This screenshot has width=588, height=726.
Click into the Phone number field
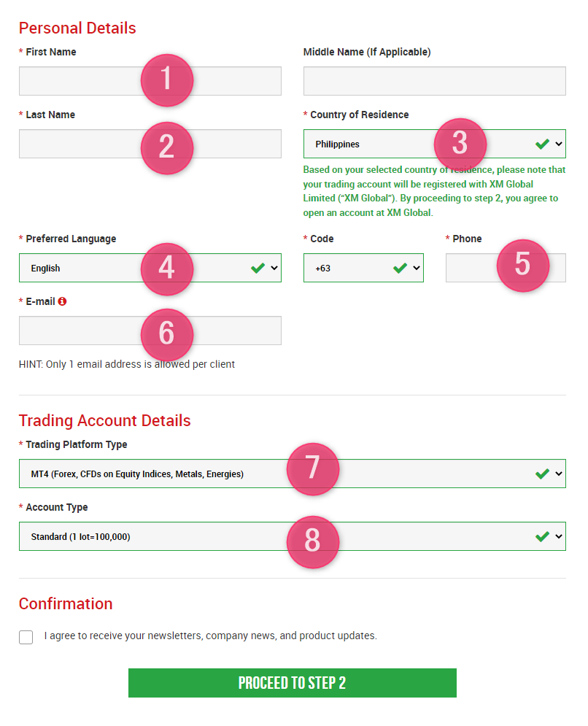click(506, 268)
